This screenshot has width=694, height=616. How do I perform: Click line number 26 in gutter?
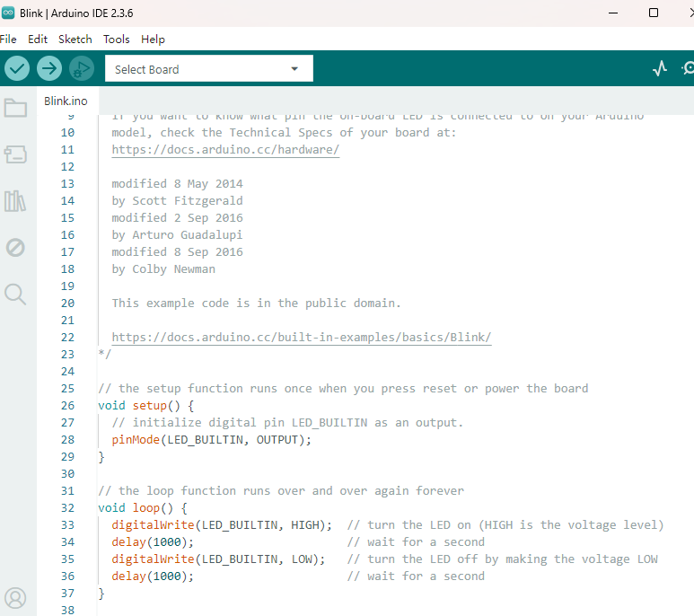[x=67, y=406]
